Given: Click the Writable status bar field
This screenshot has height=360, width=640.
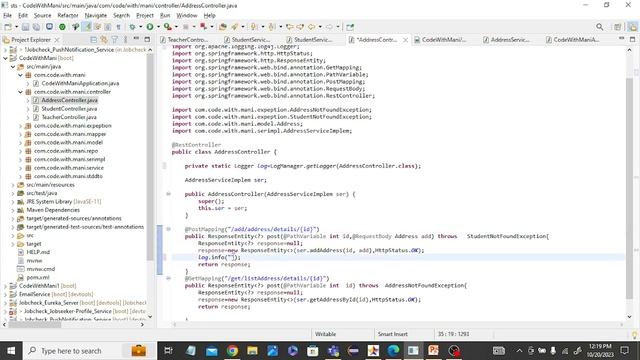Looking at the screenshot, I should [x=325, y=334].
